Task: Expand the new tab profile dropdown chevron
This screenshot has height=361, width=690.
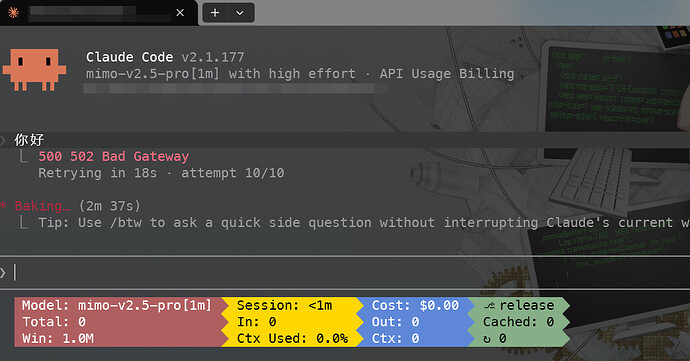Action: click(240, 13)
